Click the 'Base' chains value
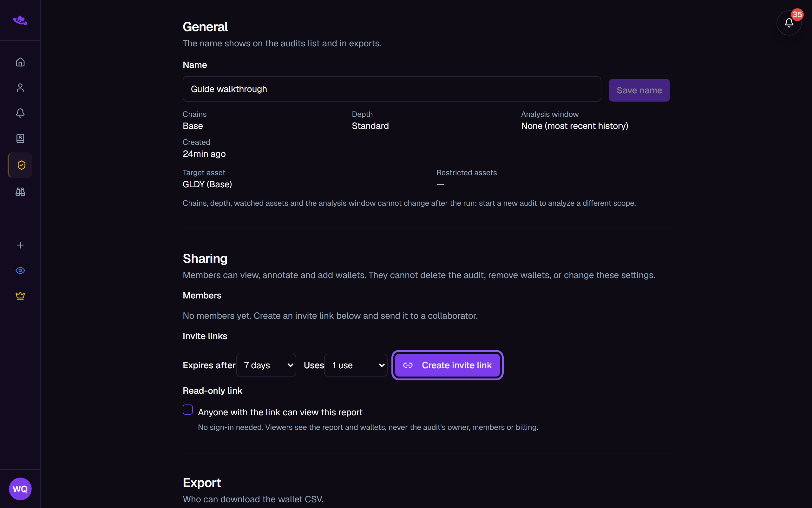 pyautogui.click(x=193, y=126)
